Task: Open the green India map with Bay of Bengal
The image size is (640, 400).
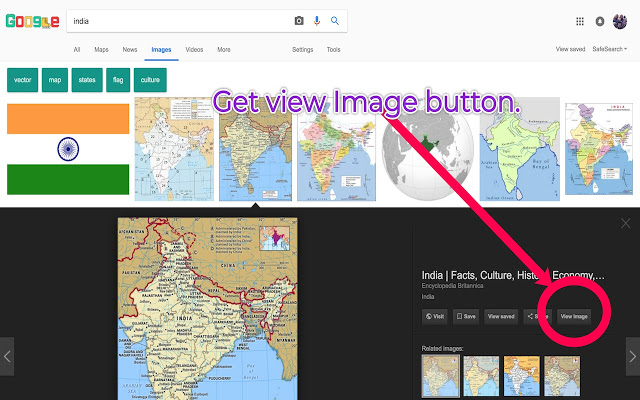Action: (x=520, y=149)
